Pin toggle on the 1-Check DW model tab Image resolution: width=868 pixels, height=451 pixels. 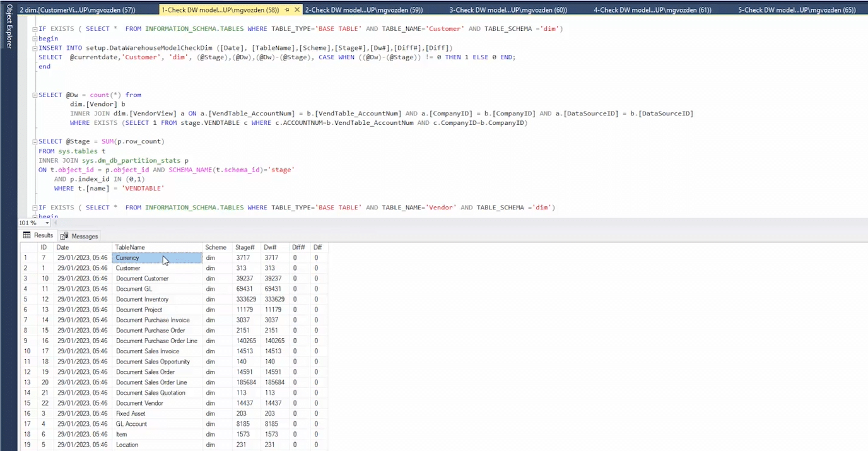click(x=288, y=10)
